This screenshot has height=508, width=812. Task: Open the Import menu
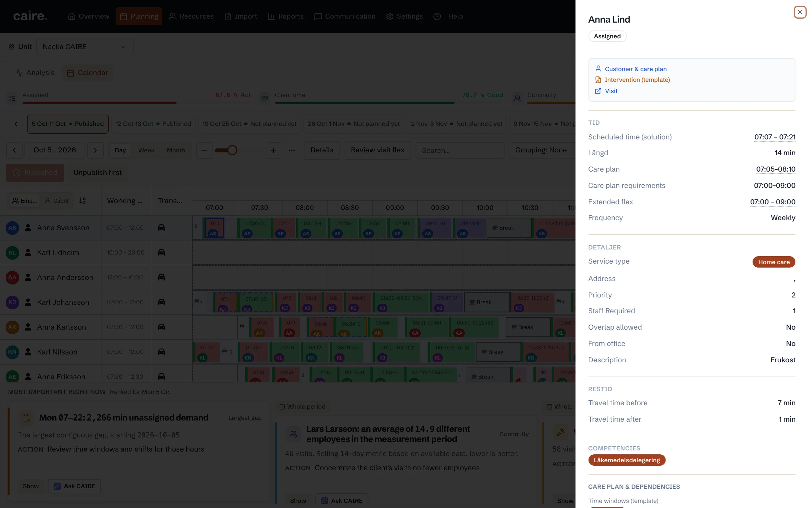click(241, 16)
